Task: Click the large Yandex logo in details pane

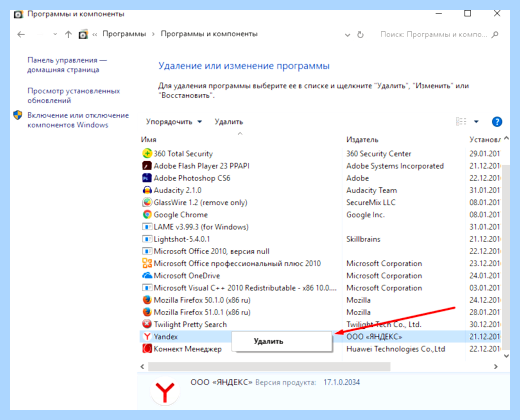Action: (165, 392)
